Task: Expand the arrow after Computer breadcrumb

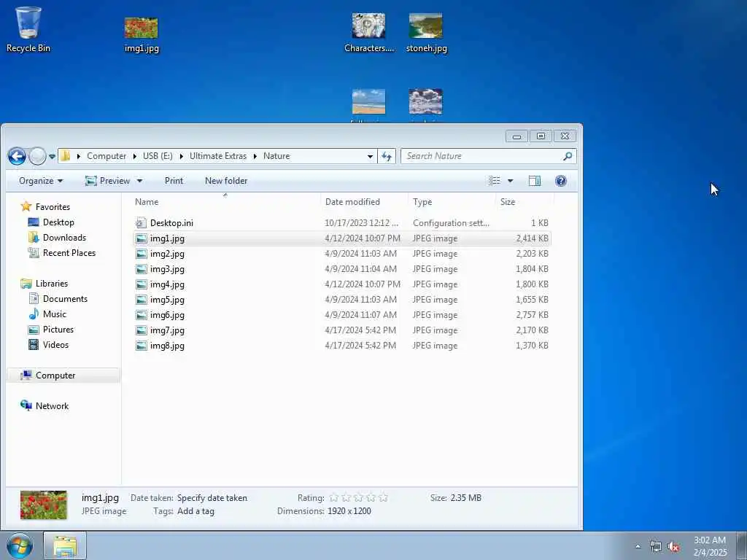Action: (x=134, y=156)
